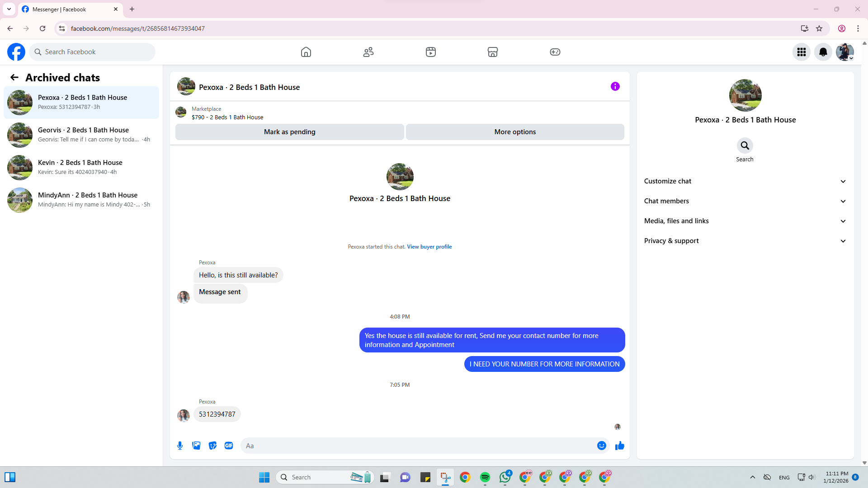
Task: Send a thumbs-up like
Action: coord(619,446)
